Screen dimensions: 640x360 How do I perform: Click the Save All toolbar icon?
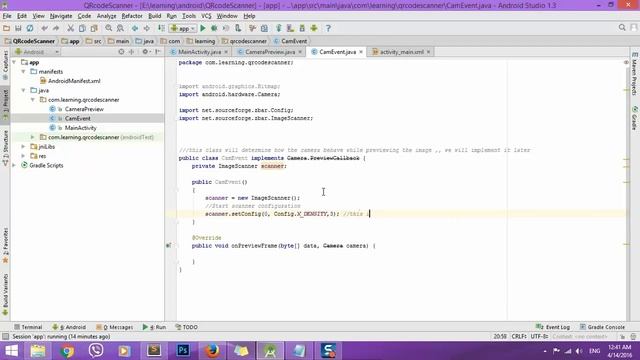(18, 28)
